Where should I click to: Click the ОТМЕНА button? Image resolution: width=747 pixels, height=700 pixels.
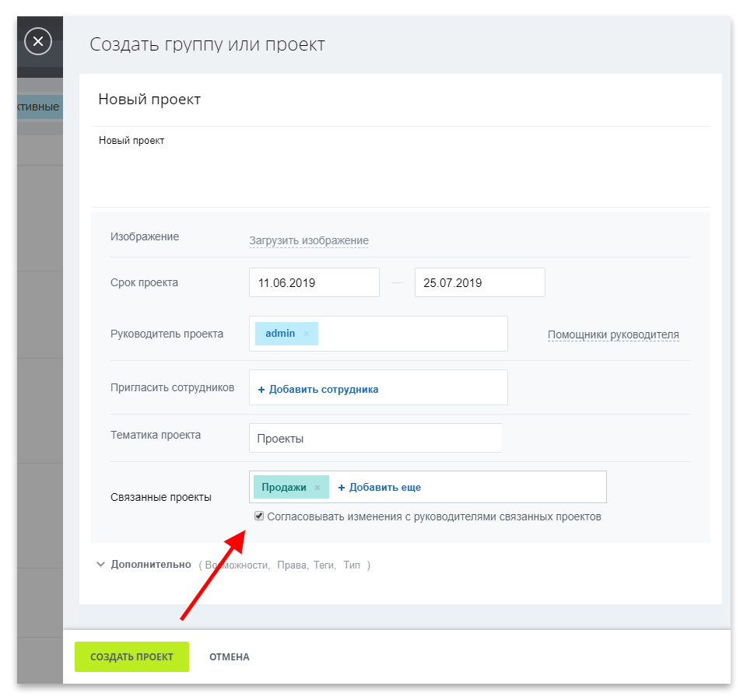point(229,656)
